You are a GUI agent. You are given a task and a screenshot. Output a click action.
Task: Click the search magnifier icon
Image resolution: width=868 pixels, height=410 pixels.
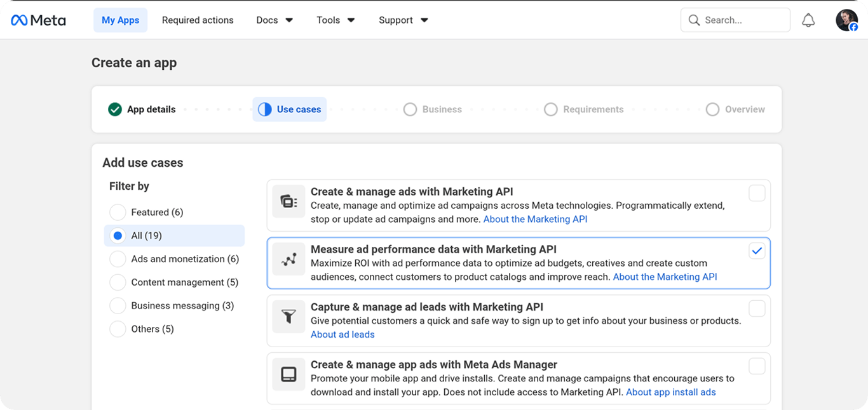point(695,20)
